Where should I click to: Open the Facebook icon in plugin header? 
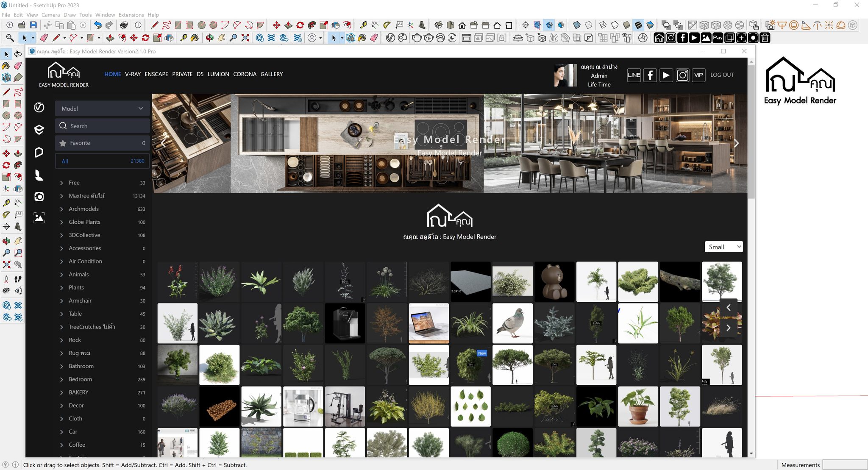point(650,75)
